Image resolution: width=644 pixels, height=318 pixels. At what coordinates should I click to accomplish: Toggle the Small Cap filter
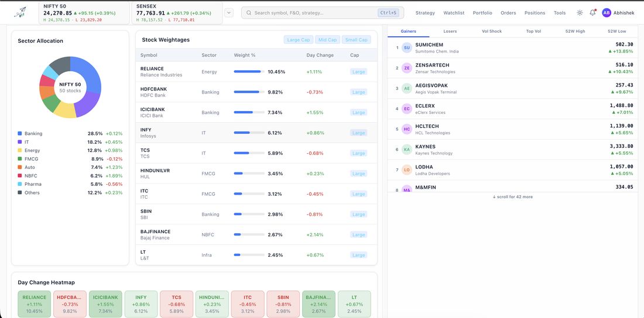click(356, 40)
